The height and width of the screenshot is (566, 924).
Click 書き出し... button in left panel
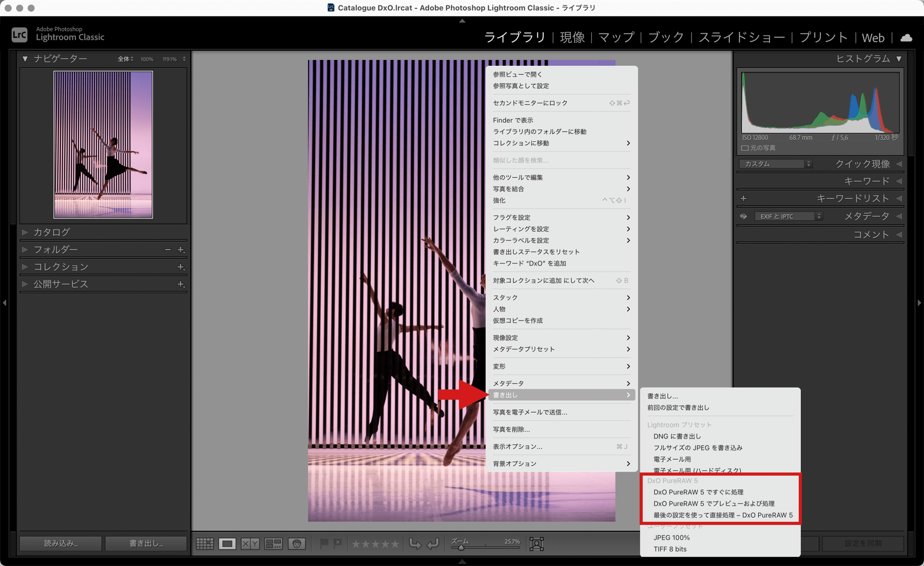click(x=146, y=543)
